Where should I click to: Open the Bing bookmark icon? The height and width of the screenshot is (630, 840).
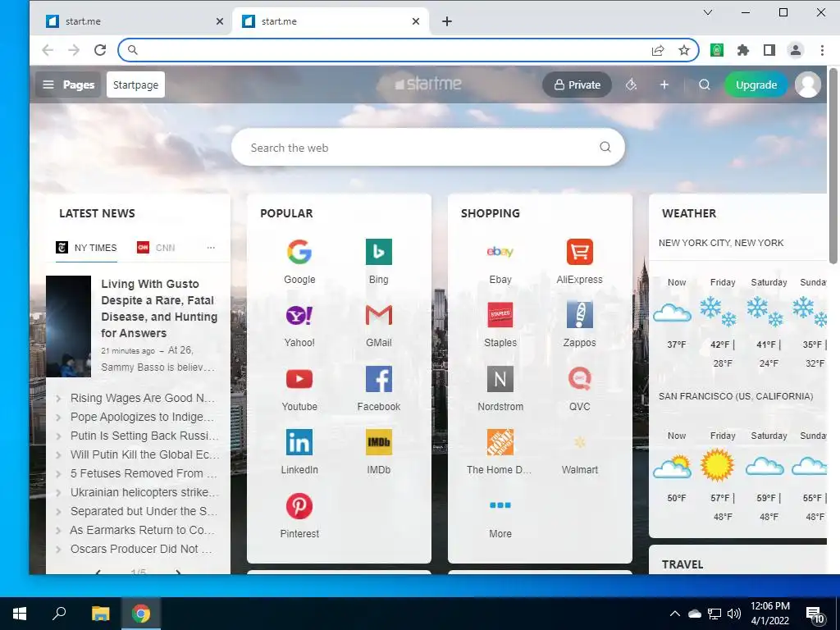click(x=379, y=252)
